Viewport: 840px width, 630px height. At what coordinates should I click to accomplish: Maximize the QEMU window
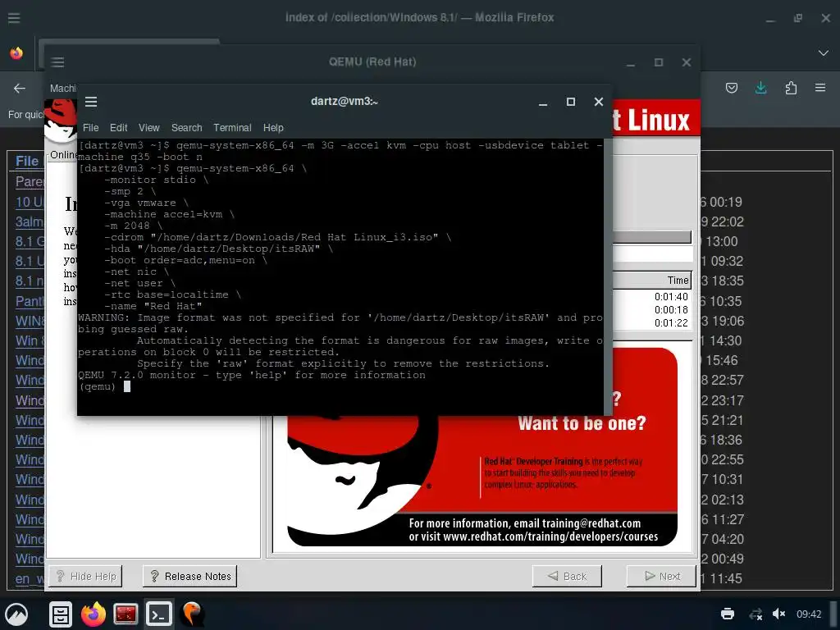coord(659,62)
